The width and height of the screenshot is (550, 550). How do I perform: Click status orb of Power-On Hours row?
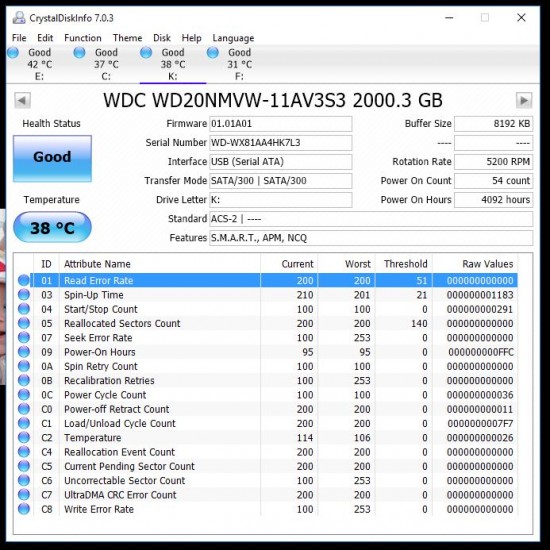[x=24, y=352]
